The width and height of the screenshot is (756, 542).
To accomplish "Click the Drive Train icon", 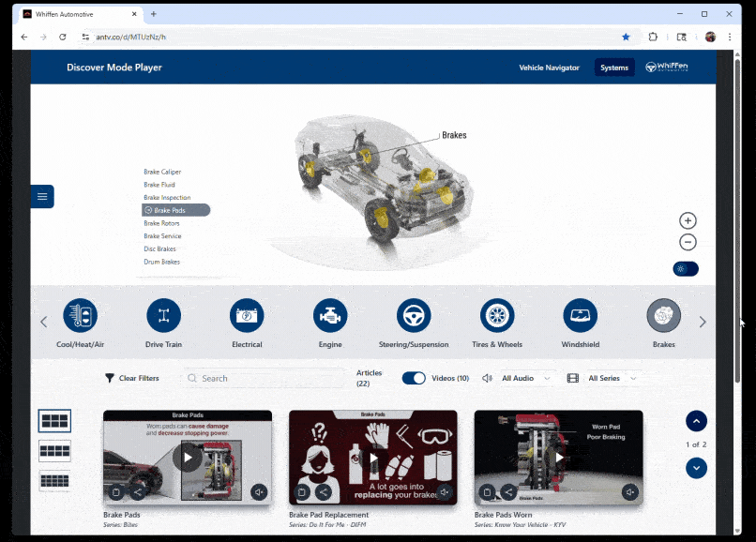I will (x=164, y=316).
